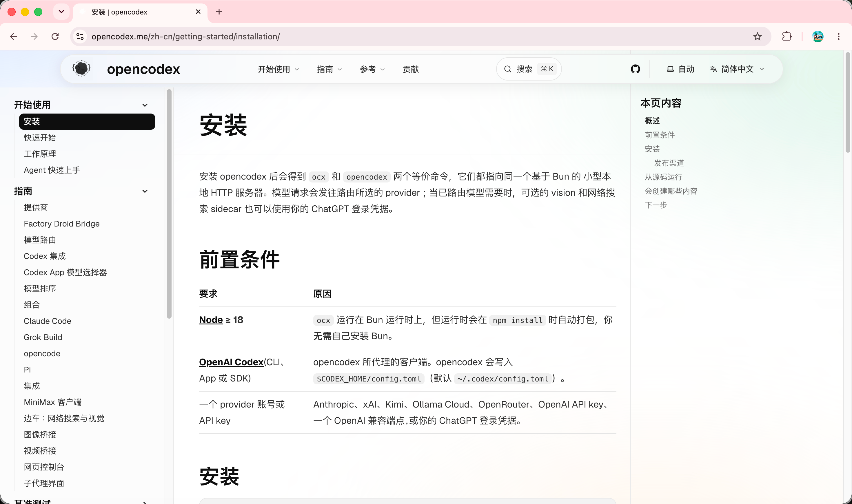This screenshot has height=504, width=852.
Task: Open 快速开始 in the sidebar
Action: [40, 138]
